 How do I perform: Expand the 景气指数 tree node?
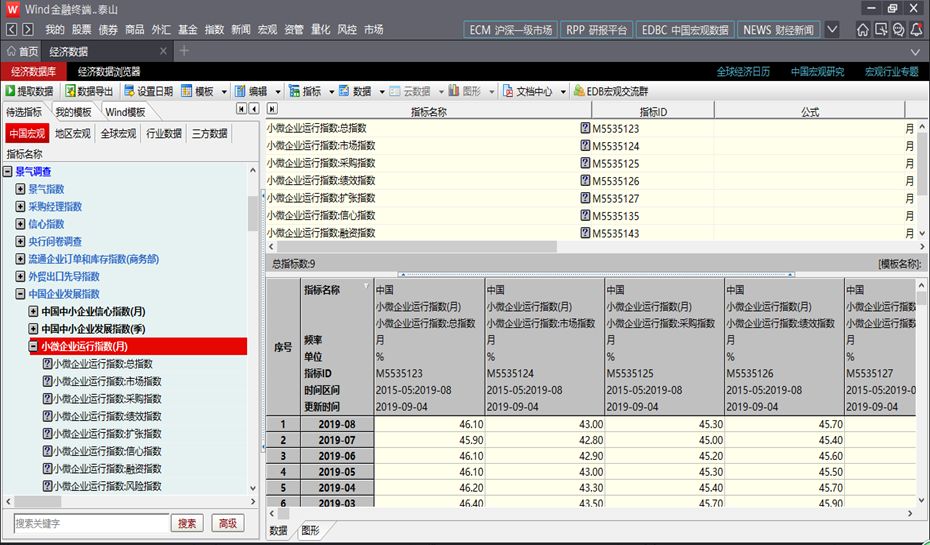coord(20,189)
